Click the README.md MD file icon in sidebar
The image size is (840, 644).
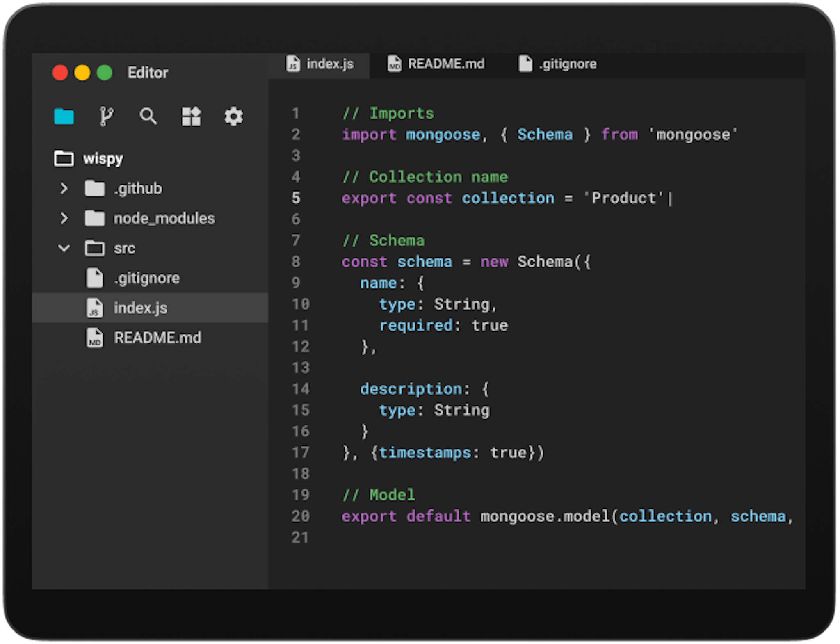tap(95, 338)
